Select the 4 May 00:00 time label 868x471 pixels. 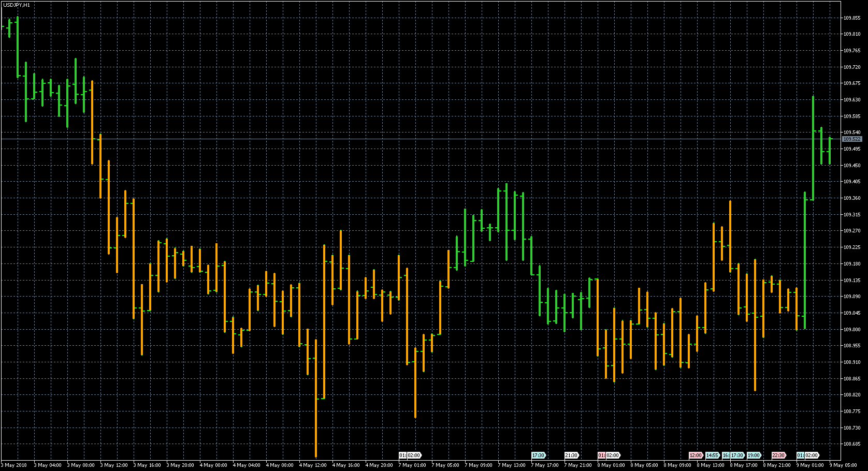click(213, 465)
